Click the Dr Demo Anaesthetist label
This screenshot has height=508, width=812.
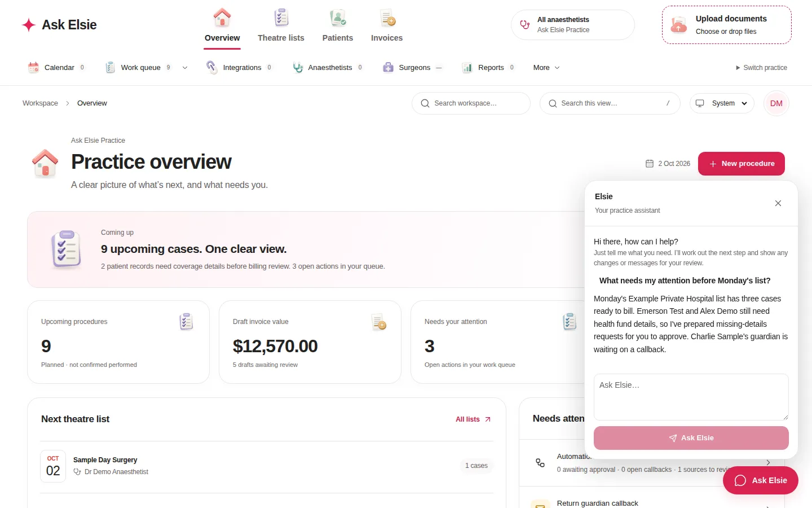(x=116, y=472)
